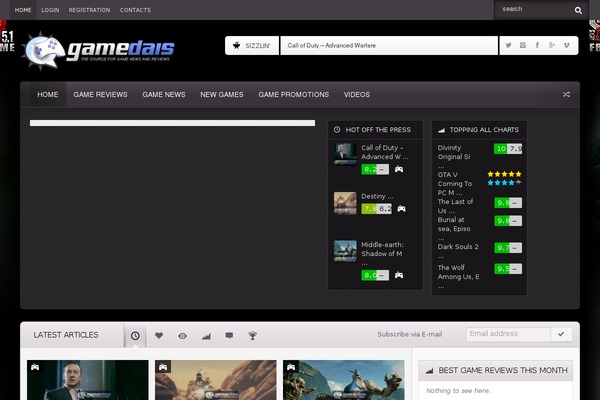Click GTA V yellow star rating

[x=504, y=174]
